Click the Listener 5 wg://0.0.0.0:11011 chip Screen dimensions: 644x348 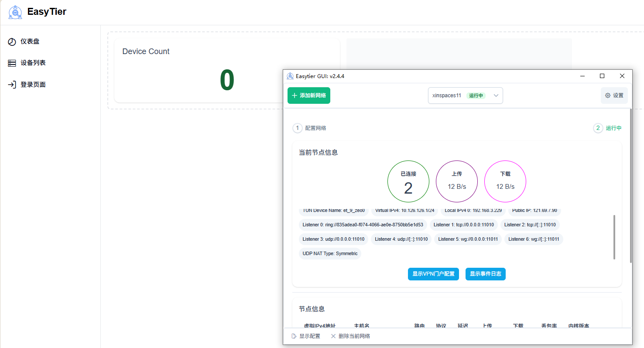click(x=468, y=239)
